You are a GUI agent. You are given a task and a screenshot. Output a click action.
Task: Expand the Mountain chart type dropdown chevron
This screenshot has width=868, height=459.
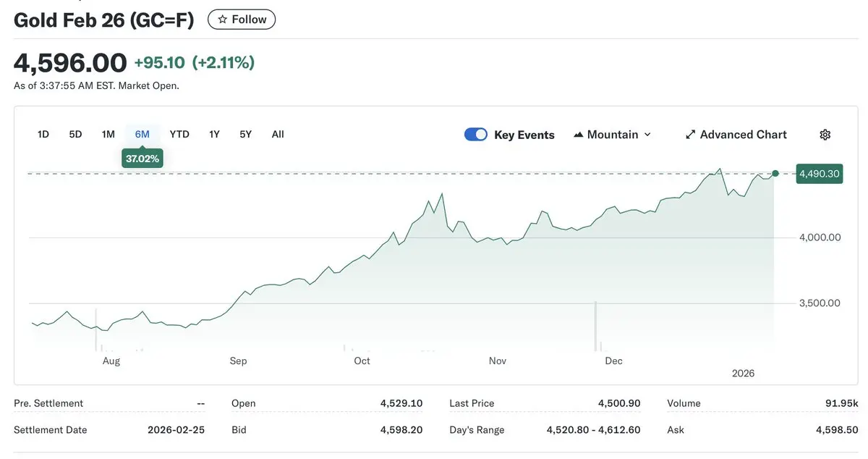click(x=647, y=135)
